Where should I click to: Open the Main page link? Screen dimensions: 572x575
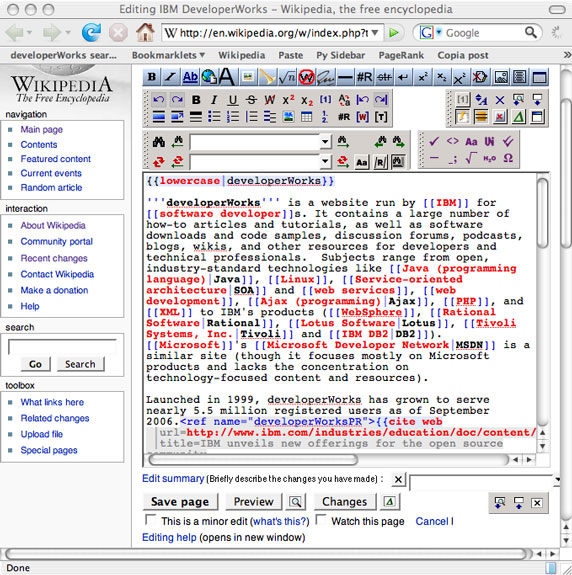[41, 129]
